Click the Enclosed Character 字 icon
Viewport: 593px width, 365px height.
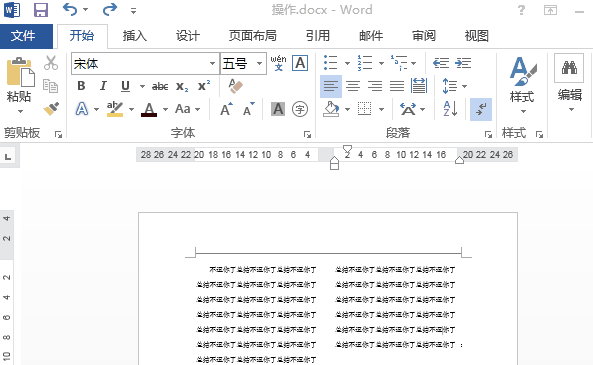(300, 109)
